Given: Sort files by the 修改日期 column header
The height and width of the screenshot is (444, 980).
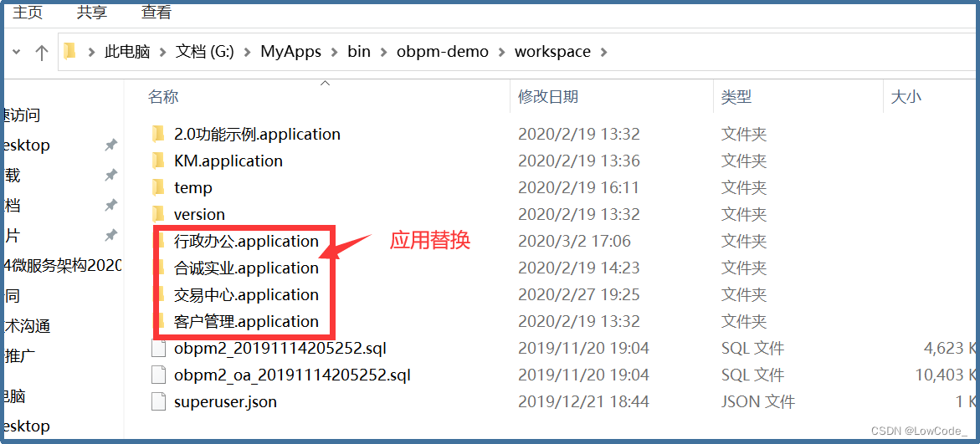Looking at the screenshot, I should pos(548,97).
